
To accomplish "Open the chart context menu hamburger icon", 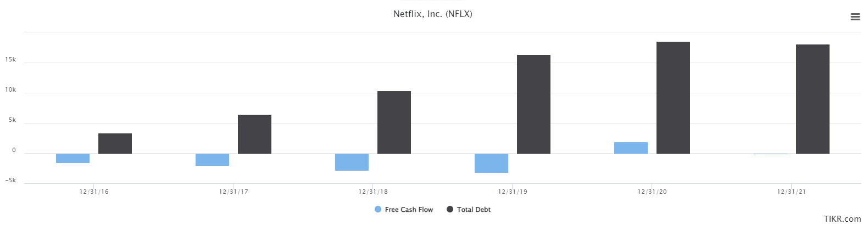I will pos(855,17).
